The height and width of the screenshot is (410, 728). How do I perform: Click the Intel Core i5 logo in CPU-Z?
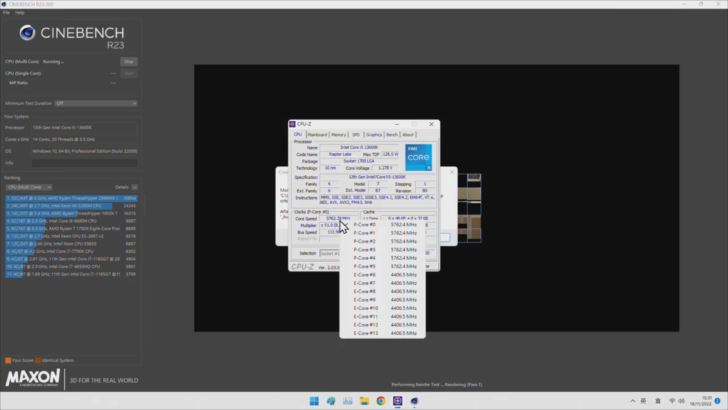(x=418, y=157)
